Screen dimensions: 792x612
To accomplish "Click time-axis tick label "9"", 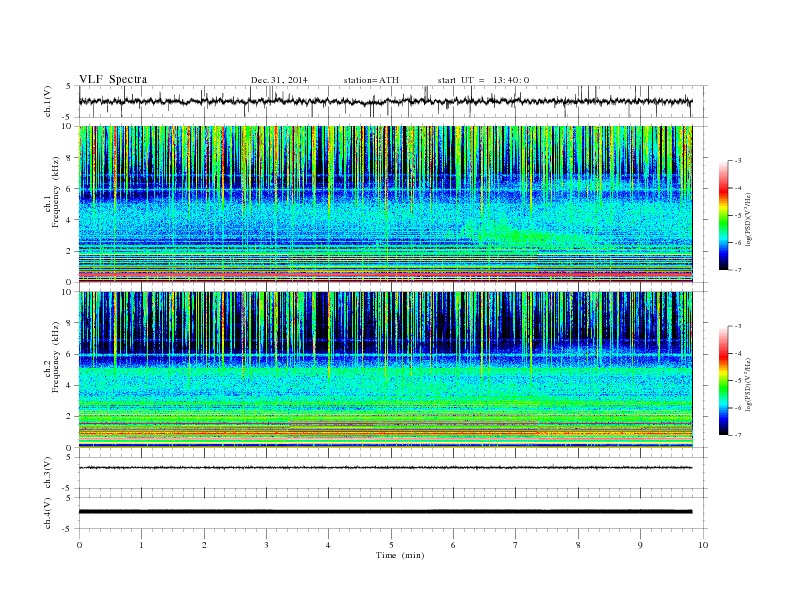I will (x=640, y=545).
